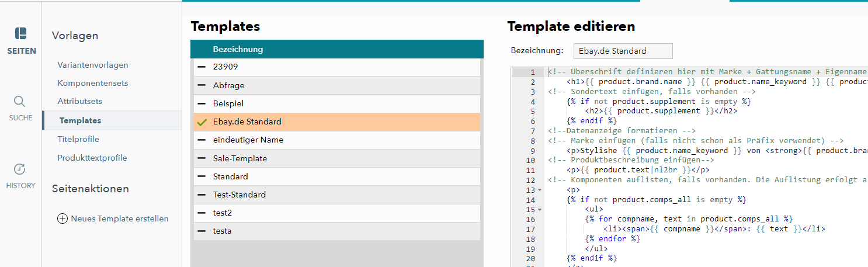The height and width of the screenshot is (267, 868).
Task: Collapse code fold arrow at line 15
Action: tap(540, 210)
